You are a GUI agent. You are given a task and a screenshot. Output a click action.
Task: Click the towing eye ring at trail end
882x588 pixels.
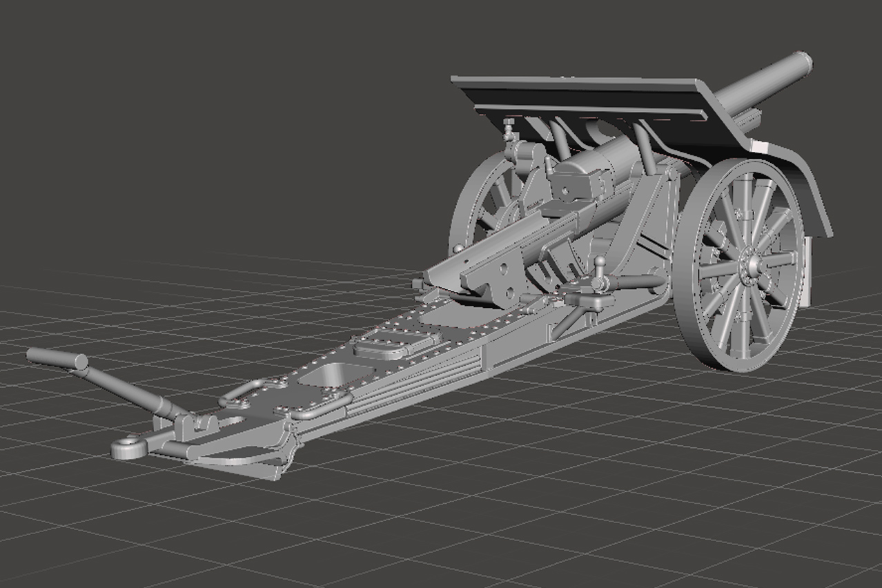[127, 447]
